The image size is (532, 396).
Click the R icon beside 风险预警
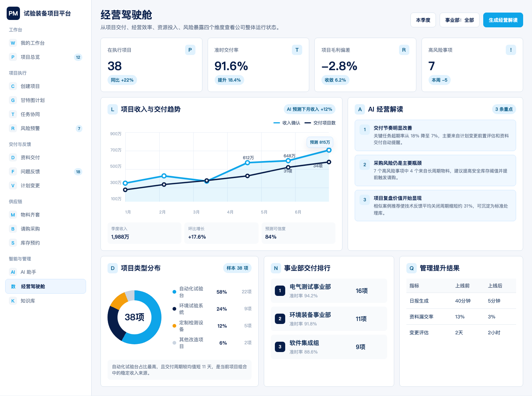pos(13,128)
